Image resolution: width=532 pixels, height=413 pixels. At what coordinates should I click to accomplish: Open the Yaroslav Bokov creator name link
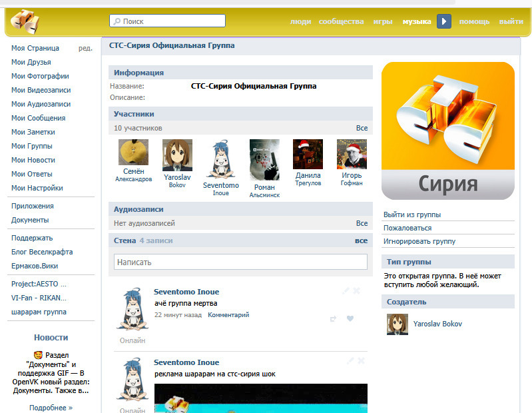(437, 324)
